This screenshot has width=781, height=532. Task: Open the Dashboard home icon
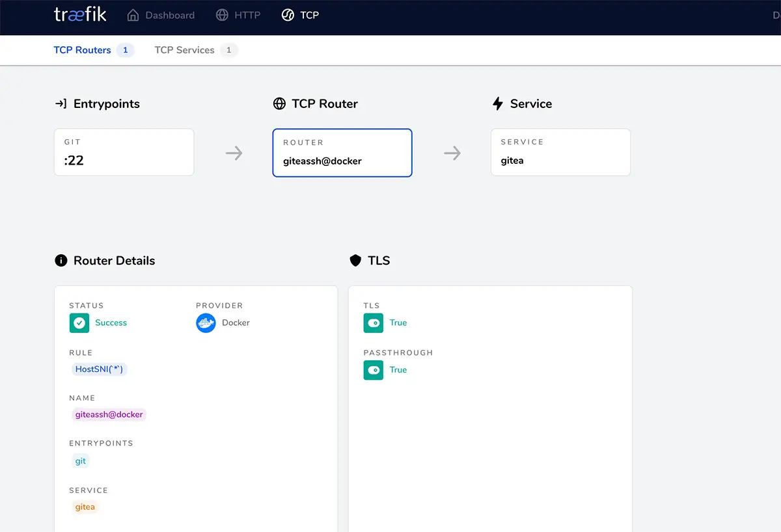(133, 14)
